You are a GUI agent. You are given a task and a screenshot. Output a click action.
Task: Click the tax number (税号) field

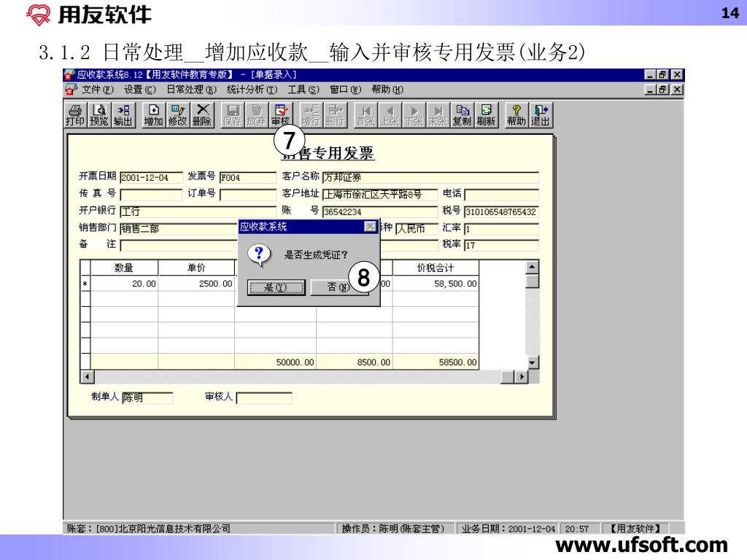(502, 211)
